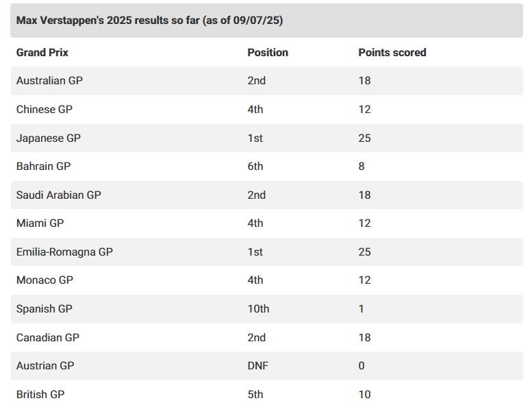Click the Miami GP cell
The image size is (532, 416).
[40, 223]
